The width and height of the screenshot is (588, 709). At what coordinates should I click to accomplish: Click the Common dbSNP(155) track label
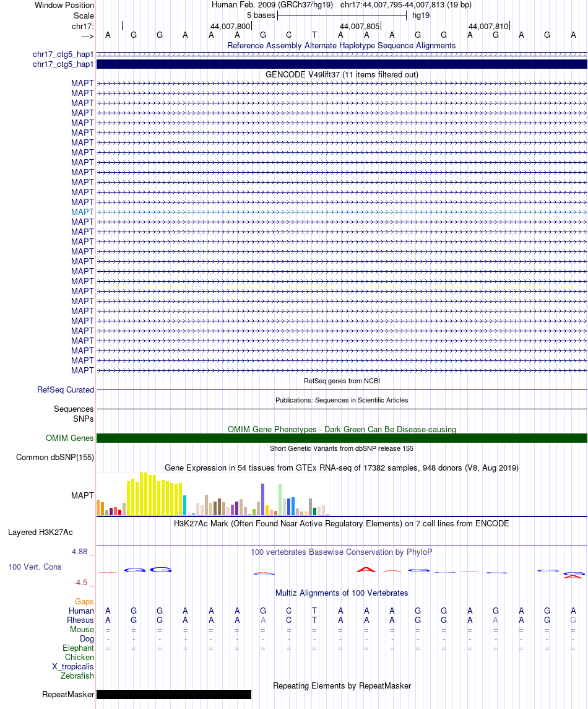(x=55, y=458)
